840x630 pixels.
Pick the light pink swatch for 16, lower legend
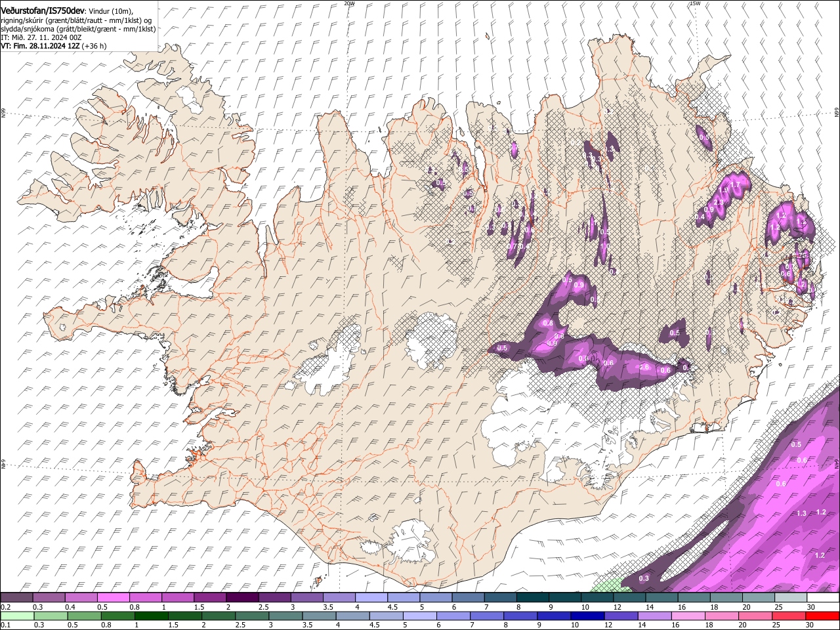pos(688,616)
